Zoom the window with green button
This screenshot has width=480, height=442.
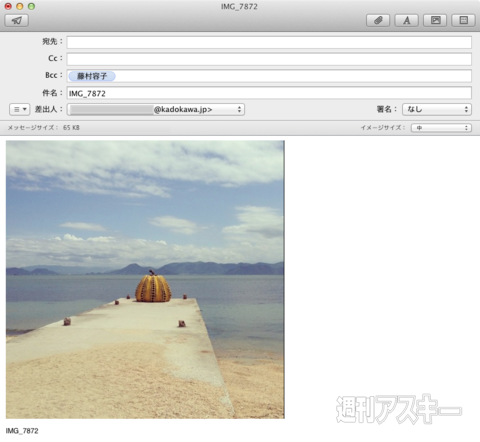(x=31, y=6)
